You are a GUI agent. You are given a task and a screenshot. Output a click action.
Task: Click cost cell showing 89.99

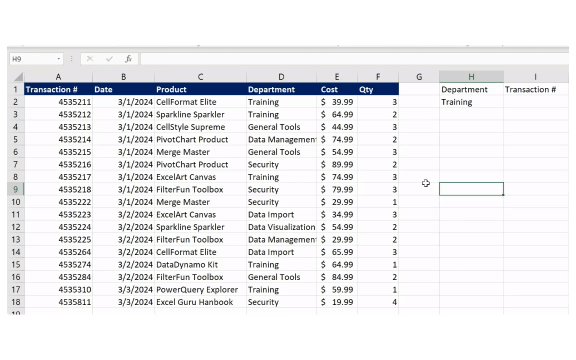[x=336, y=164]
